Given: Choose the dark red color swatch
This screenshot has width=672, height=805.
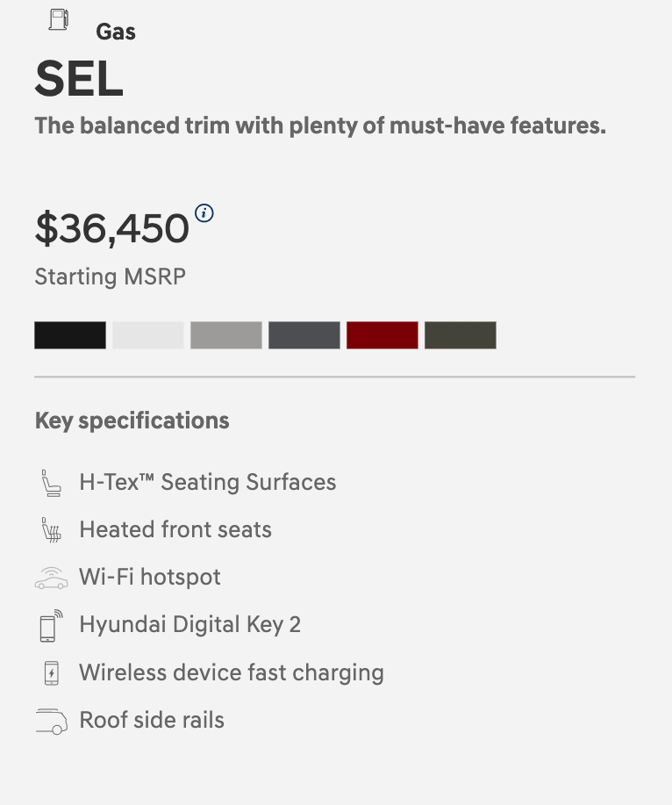Looking at the screenshot, I should click(382, 335).
